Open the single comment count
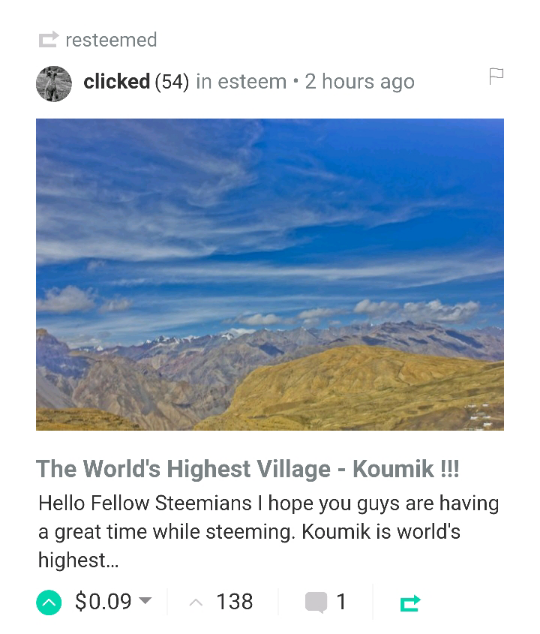540x634 pixels. [x=341, y=601]
